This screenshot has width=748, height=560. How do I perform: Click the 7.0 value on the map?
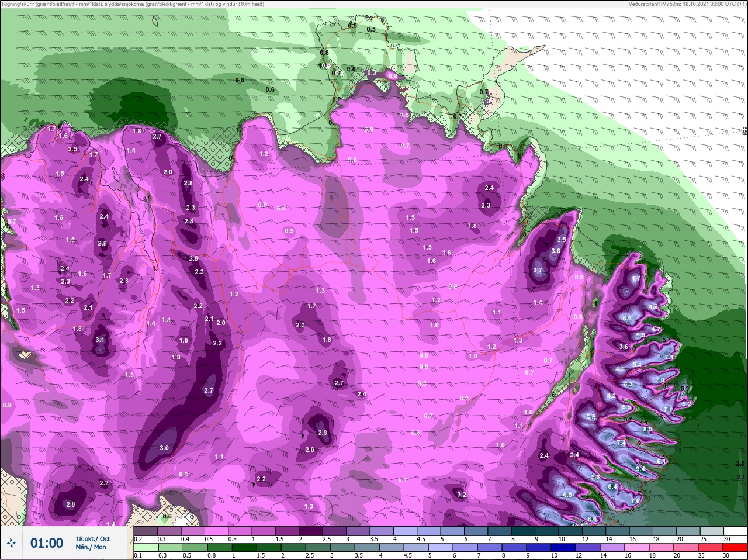tap(660, 380)
